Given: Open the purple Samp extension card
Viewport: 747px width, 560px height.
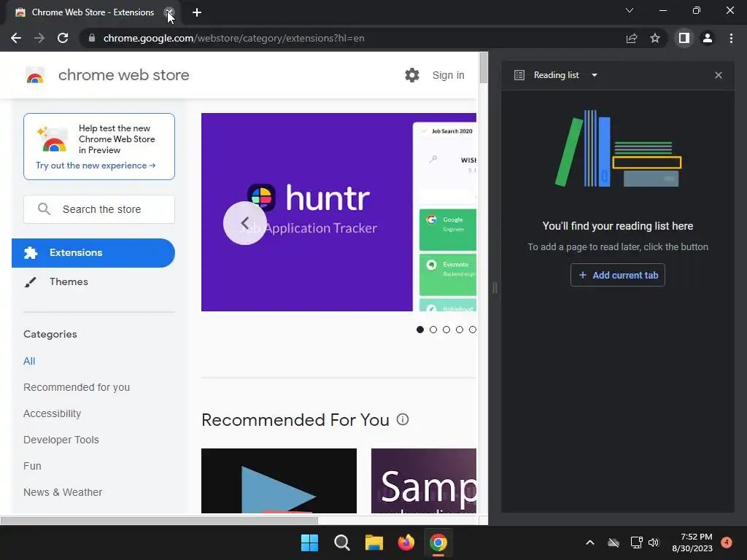Looking at the screenshot, I should 424,481.
